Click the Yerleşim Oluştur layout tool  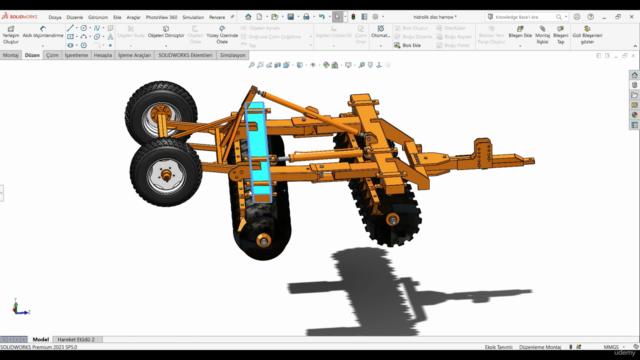pos(11,35)
